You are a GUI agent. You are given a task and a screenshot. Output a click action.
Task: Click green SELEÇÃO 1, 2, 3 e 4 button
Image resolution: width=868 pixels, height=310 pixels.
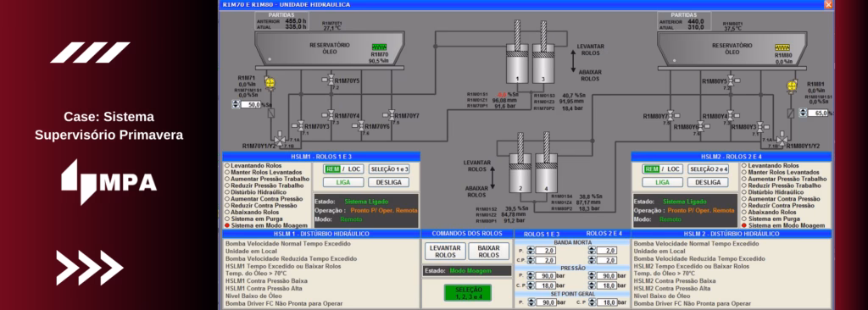(467, 293)
